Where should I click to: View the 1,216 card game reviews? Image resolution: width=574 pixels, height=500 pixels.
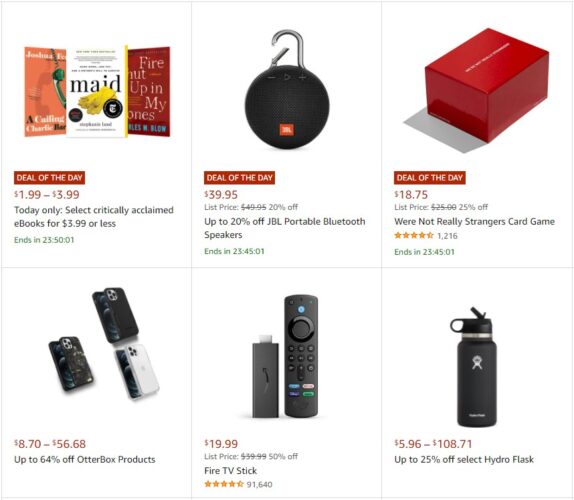pos(447,236)
